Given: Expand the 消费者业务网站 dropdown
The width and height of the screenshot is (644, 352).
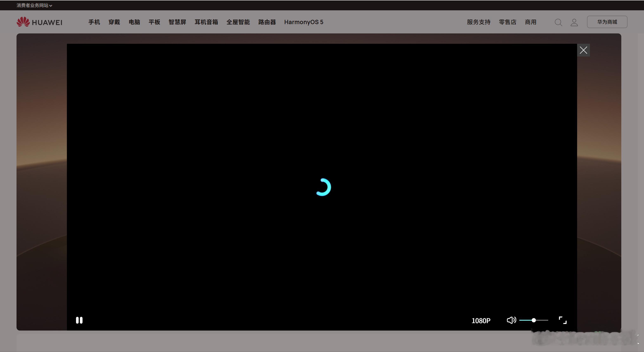Looking at the screenshot, I should tap(34, 5).
